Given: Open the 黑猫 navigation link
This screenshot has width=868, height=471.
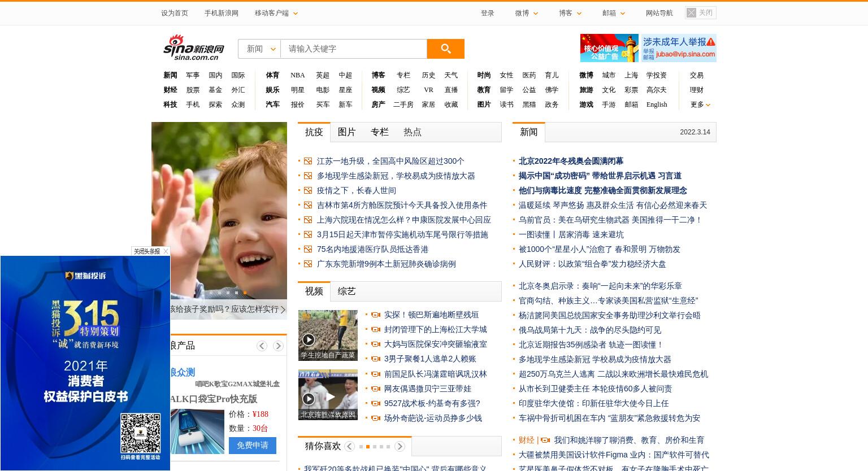Looking at the screenshot, I should (x=529, y=104).
